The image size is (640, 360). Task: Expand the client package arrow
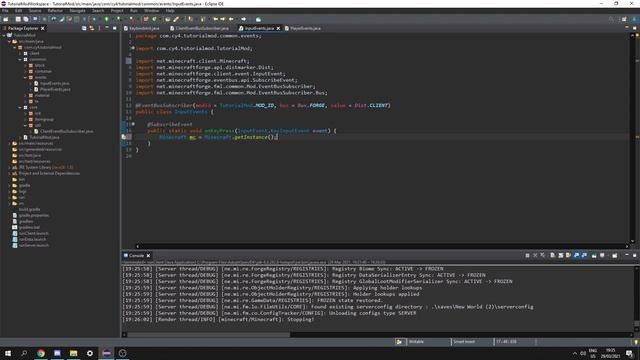pyautogui.click(x=20, y=53)
